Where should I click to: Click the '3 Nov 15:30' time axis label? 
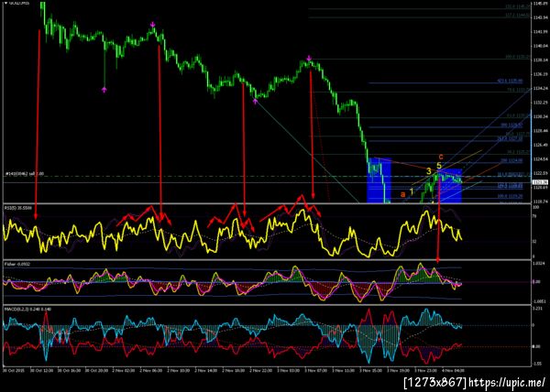pos(372,370)
